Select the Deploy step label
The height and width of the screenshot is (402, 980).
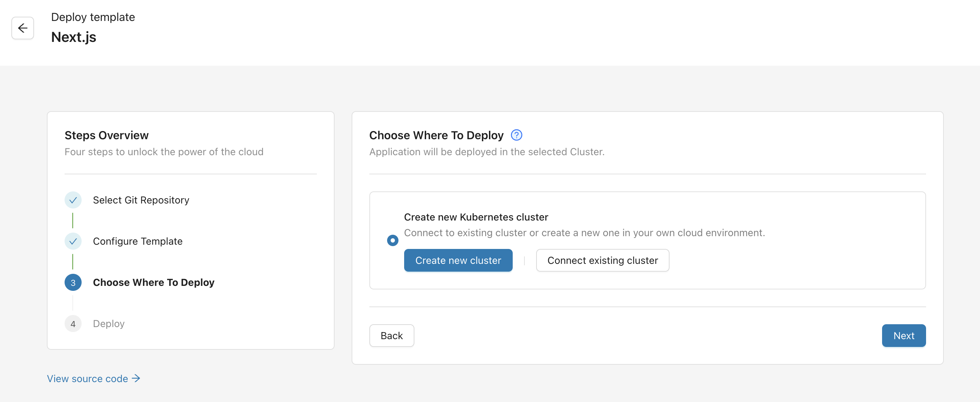point(109,324)
